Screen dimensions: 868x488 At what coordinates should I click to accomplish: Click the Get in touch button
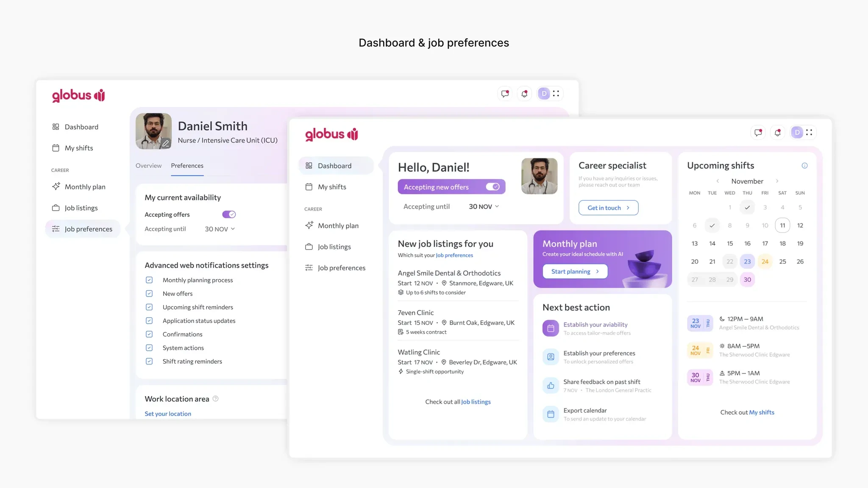(608, 208)
